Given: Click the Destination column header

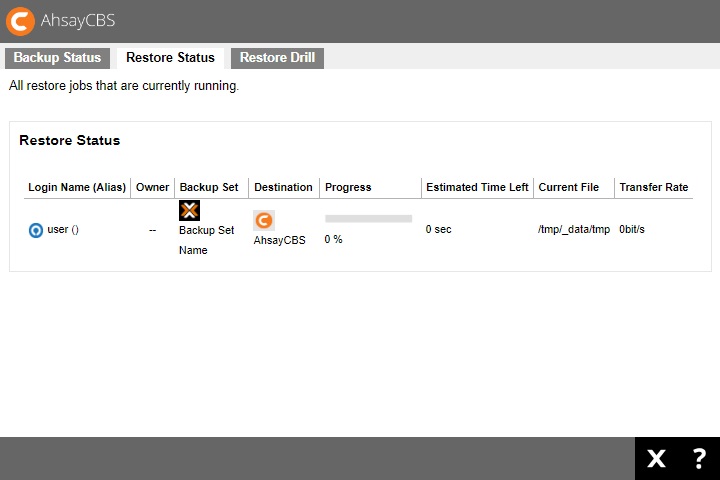Looking at the screenshot, I should pos(283,187).
